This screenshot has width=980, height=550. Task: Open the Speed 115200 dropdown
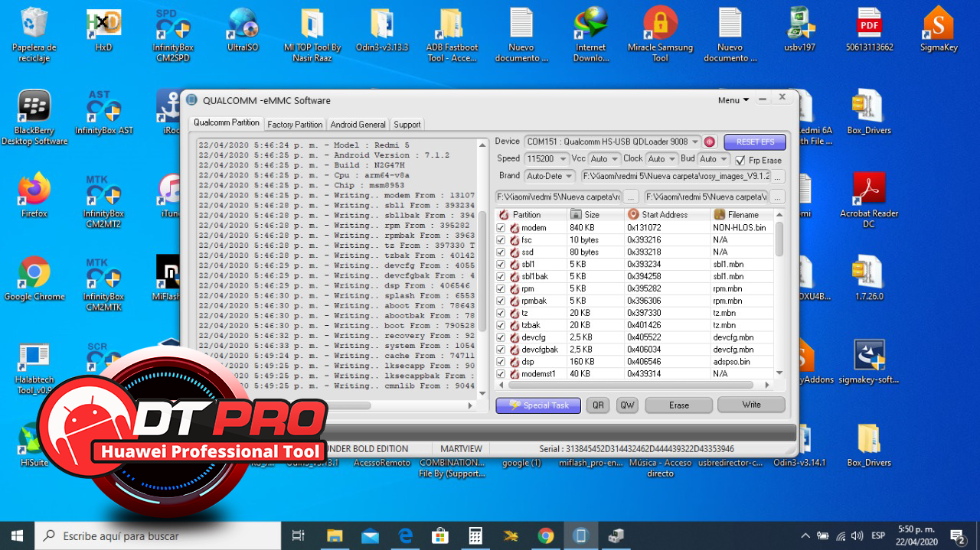(x=546, y=159)
